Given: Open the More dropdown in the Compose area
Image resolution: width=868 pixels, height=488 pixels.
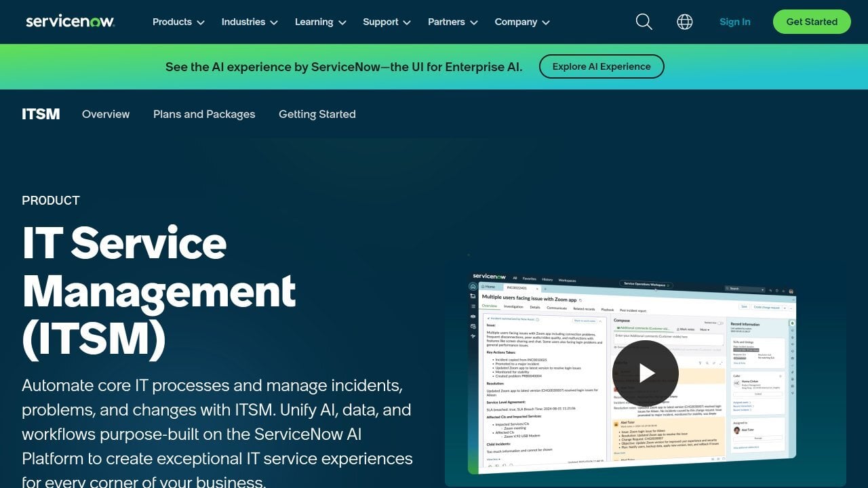Looking at the screenshot, I should coord(705,329).
